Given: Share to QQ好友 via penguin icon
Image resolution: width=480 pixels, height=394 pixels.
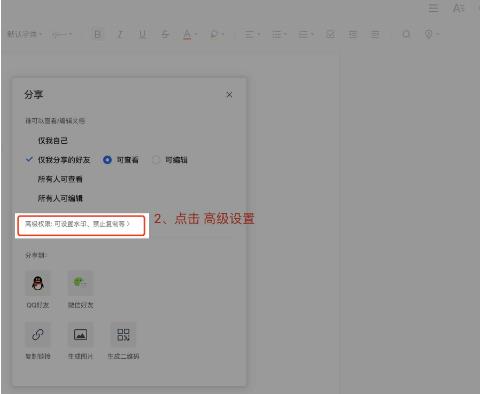Looking at the screenshot, I should click(x=38, y=283).
